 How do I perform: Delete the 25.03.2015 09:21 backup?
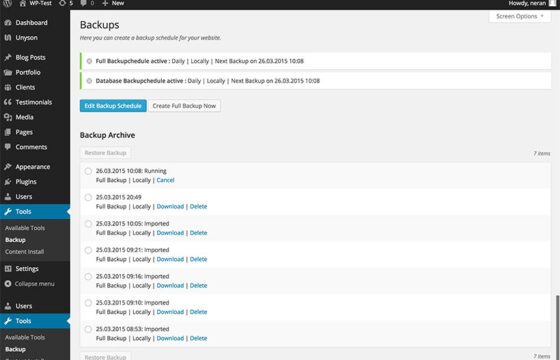(199, 260)
